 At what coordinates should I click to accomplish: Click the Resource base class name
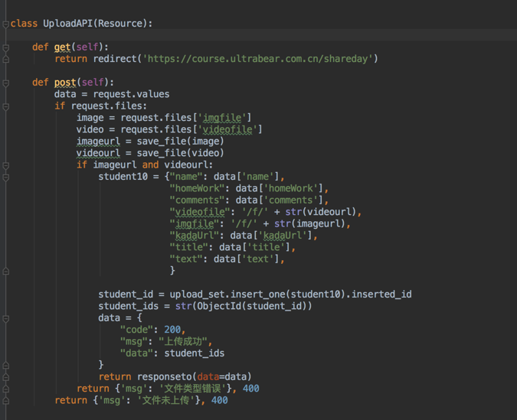point(122,24)
